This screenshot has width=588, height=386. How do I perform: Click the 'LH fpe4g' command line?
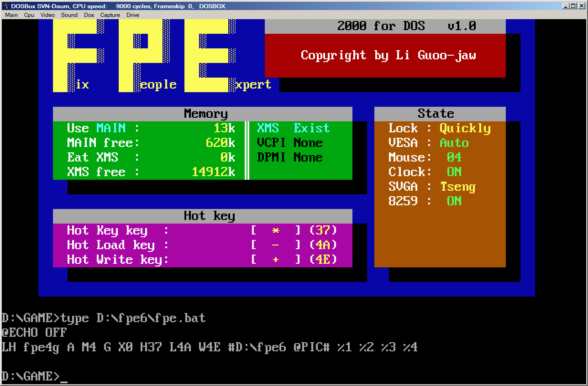click(x=210, y=347)
